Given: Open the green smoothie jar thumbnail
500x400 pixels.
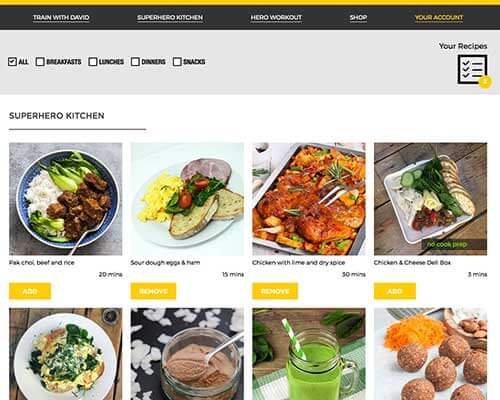Looking at the screenshot, I should (309, 354).
